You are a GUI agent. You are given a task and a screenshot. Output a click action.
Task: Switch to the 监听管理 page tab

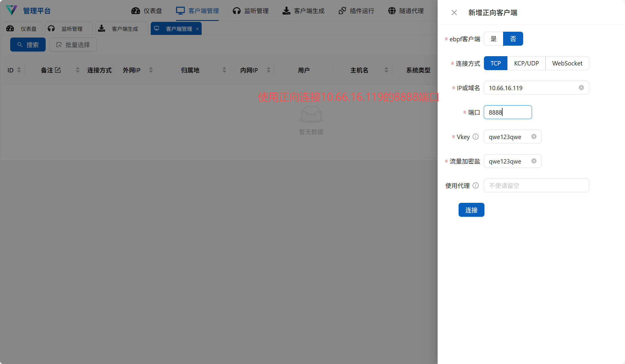coord(68,29)
